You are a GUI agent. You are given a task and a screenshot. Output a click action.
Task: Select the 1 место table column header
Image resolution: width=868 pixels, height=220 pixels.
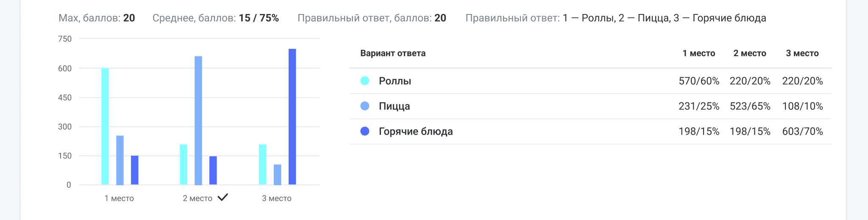point(698,54)
